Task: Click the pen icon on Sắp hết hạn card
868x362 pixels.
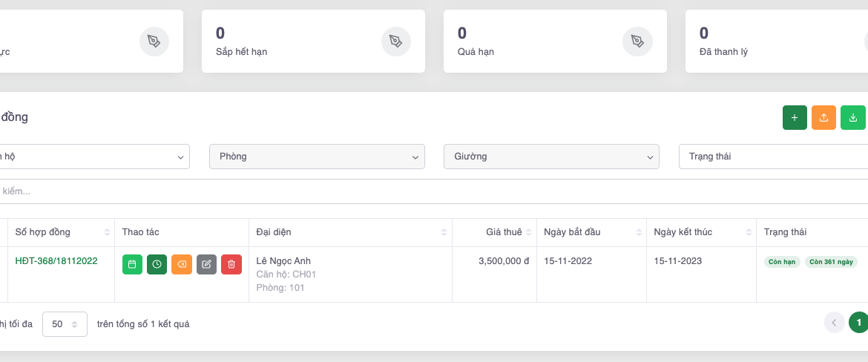Action: pos(396,42)
